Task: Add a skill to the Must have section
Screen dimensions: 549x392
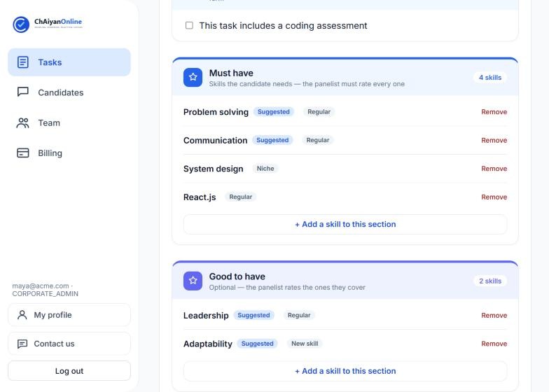Action: point(345,224)
